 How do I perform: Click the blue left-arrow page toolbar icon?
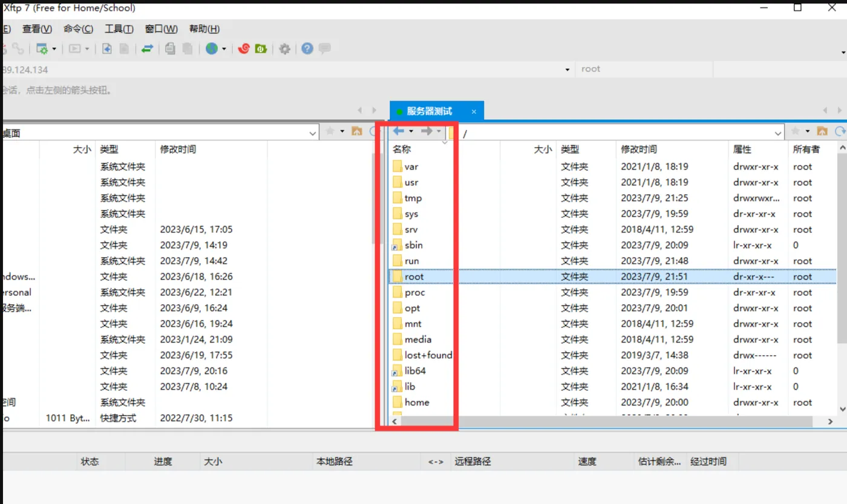coord(106,49)
